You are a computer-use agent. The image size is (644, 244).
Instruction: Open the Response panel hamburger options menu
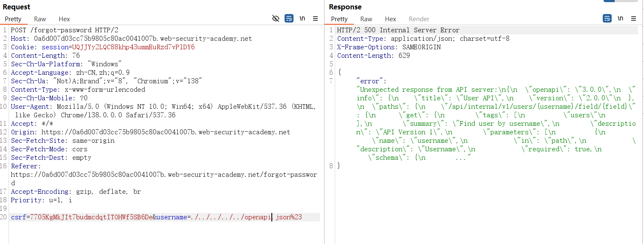click(634, 19)
